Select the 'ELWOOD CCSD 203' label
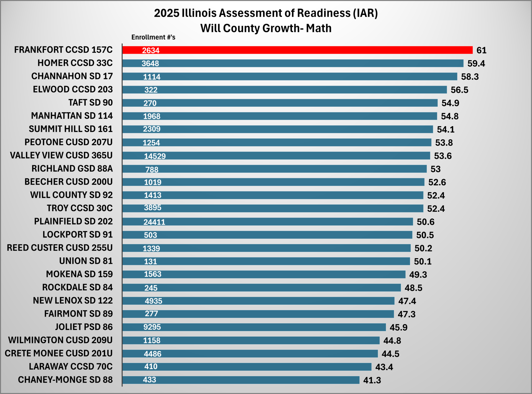This screenshot has height=394, width=532. (x=73, y=89)
